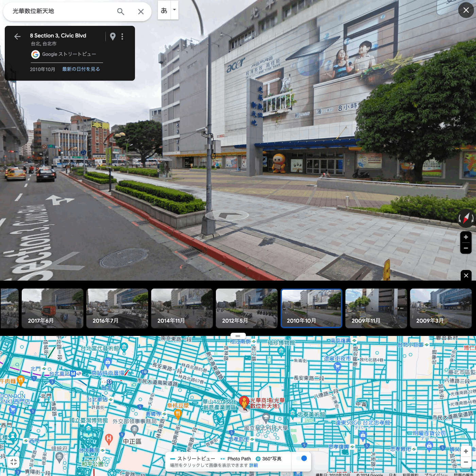Open the three-dot more options menu
476x476 pixels.
(122, 36)
